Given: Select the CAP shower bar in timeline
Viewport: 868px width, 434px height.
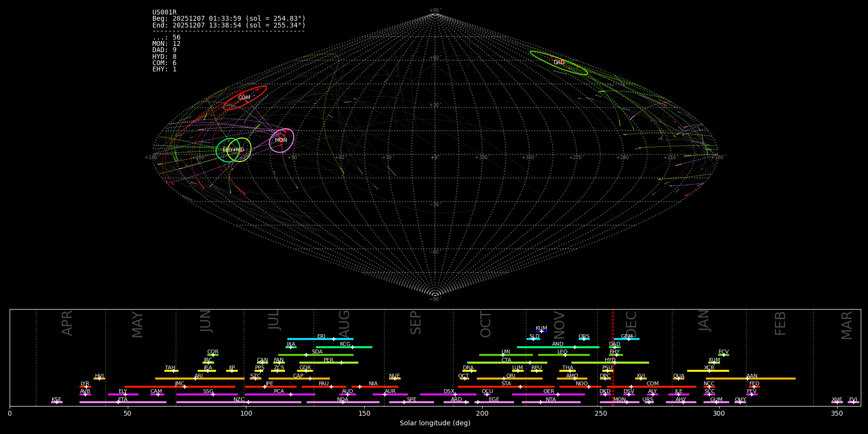Looking at the screenshot, I should pyautogui.click(x=299, y=379).
